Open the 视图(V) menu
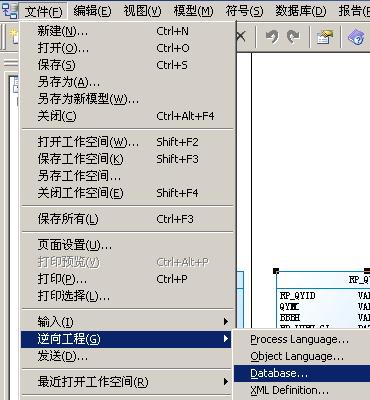The width and height of the screenshot is (370, 400). click(142, 12)
